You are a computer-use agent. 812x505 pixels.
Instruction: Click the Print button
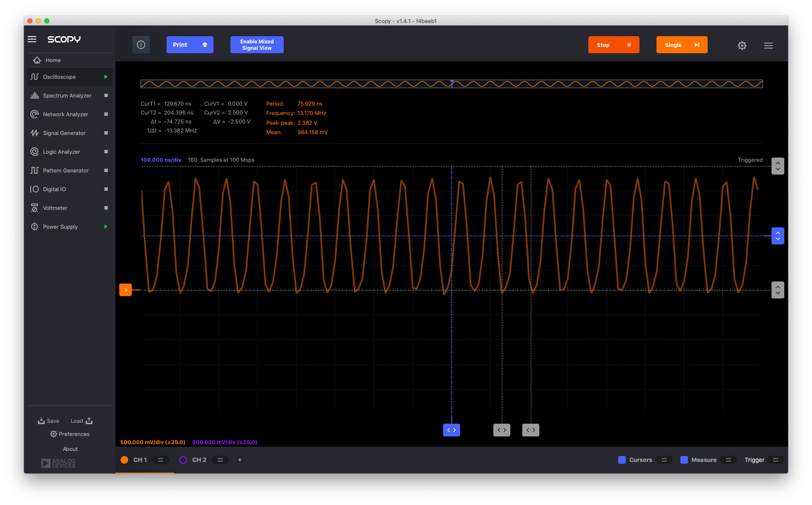[x=190, y=45]
